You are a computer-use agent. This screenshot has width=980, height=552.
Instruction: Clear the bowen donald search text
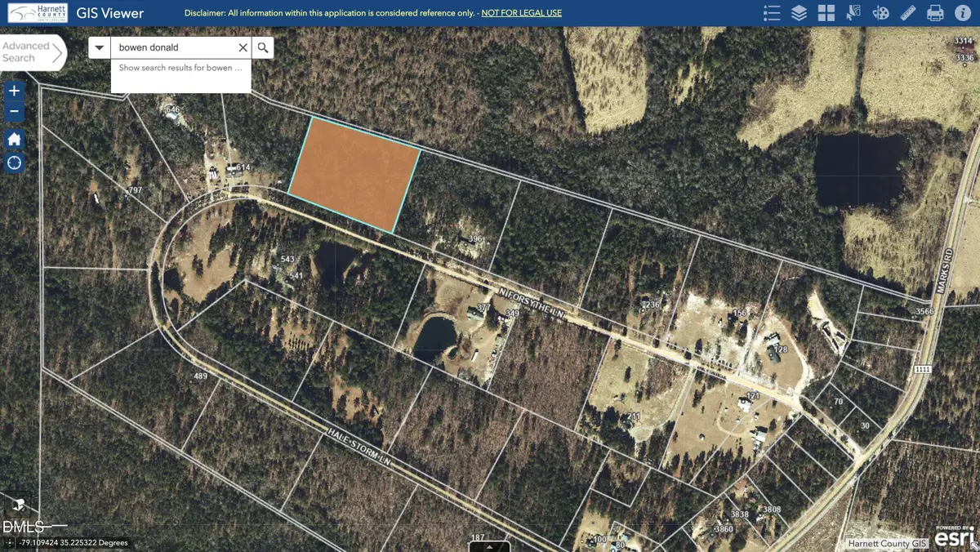[243, 47]
